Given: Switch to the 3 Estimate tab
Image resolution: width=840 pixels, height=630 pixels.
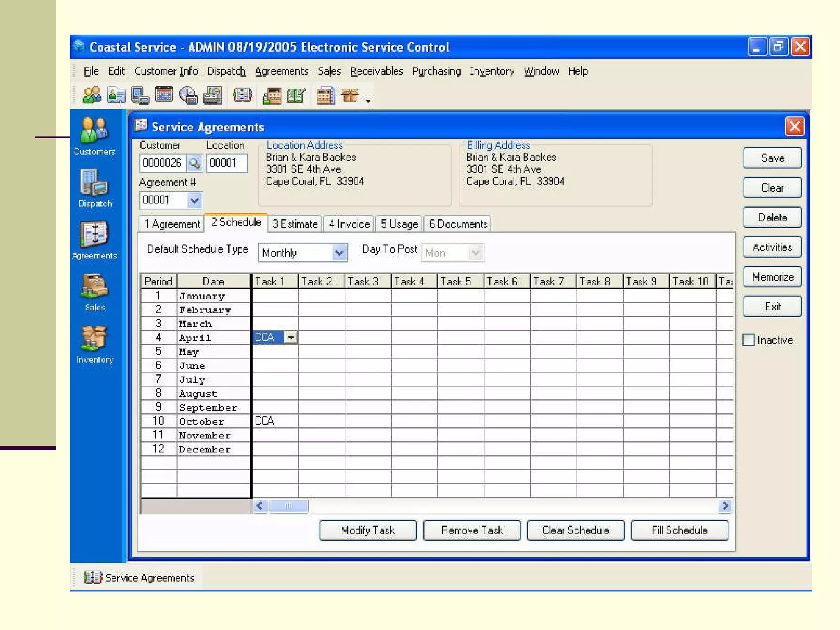Looking at the screenshot, I should click(x=295, y=224).
